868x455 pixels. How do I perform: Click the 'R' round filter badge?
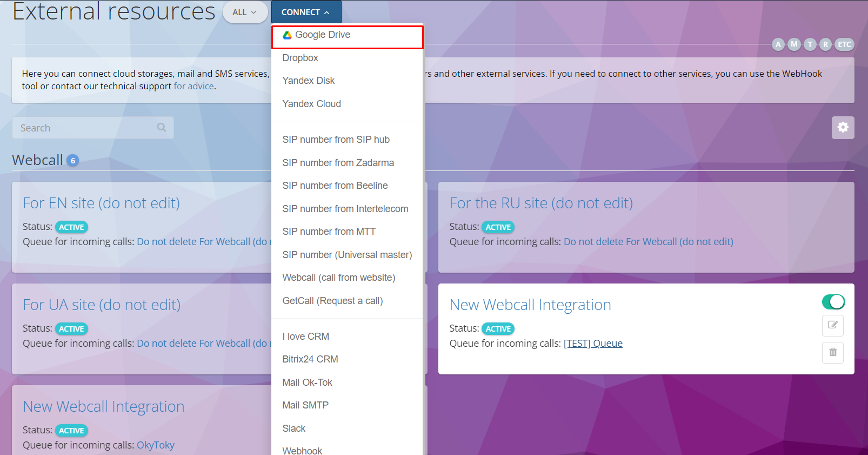(x=825, y=44)
